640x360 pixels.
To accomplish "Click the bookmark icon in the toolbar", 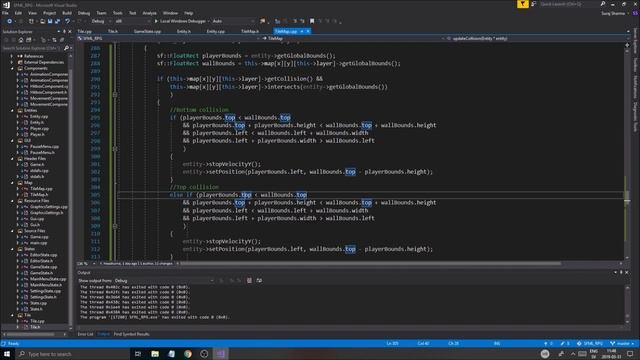I will pyautogui.click(x=312, y=21).
